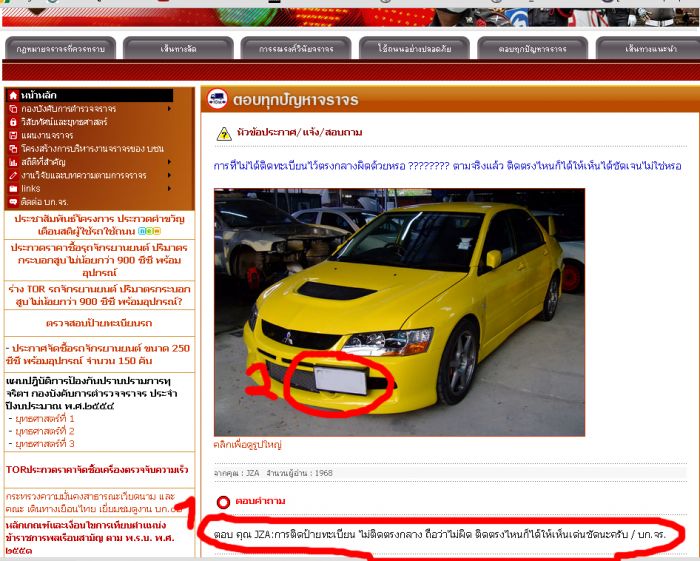The width and height of the screenshot is (700, 561).
Task: Click the blue question text about ทะเบียน
Action: point(447,166)
